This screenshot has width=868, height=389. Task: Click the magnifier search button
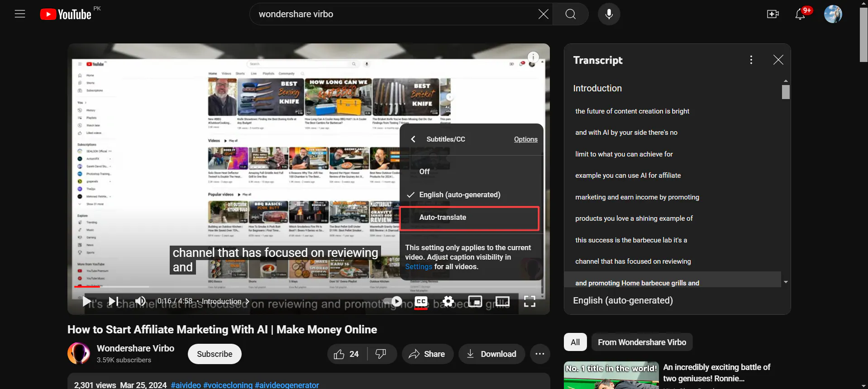[x=571, y=14]
